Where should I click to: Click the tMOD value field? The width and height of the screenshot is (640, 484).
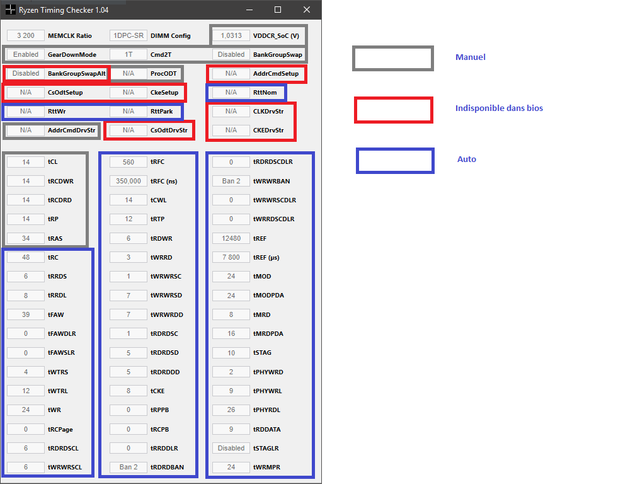pyautogui.click(x=231, y=276)
